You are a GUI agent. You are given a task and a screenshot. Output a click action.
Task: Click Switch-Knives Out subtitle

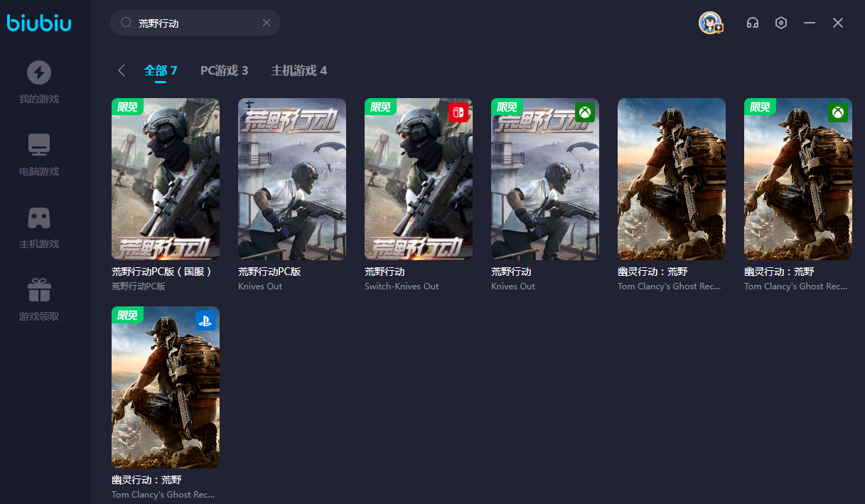(x=402, y=286)
